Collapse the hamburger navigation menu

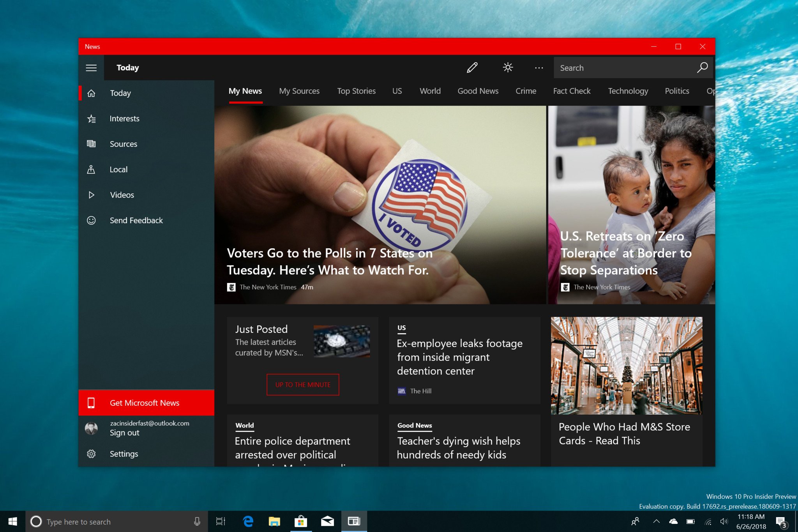[91, 68]
